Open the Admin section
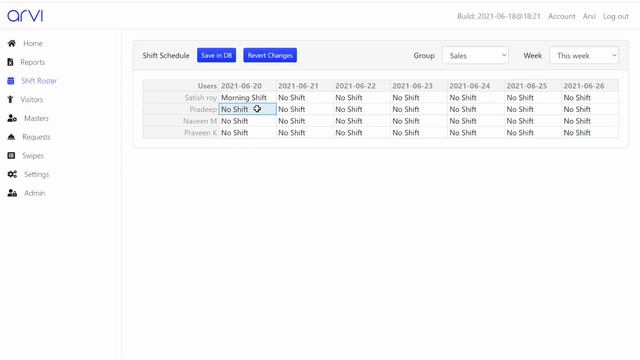 34,193
